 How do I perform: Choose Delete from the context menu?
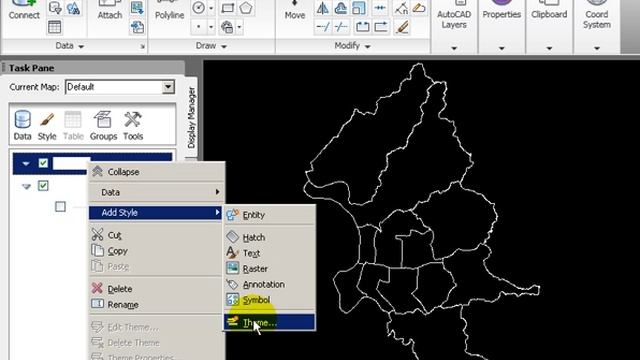[x=157, y=289]
